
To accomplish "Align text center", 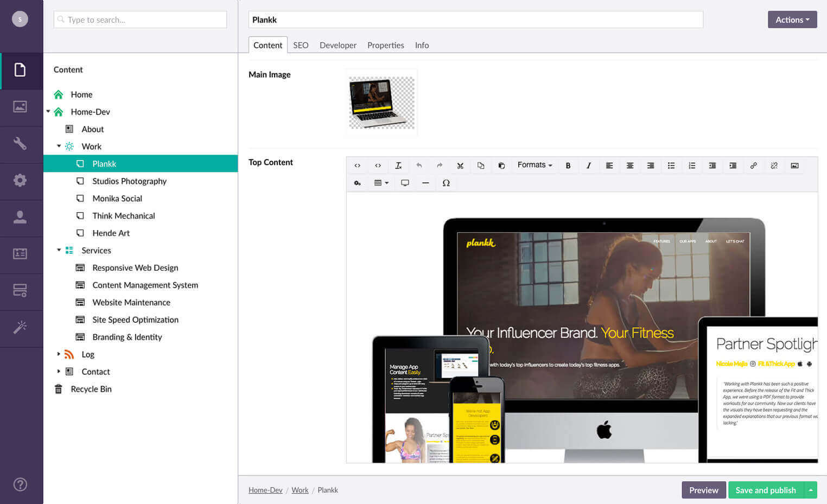I will [630, 165].
